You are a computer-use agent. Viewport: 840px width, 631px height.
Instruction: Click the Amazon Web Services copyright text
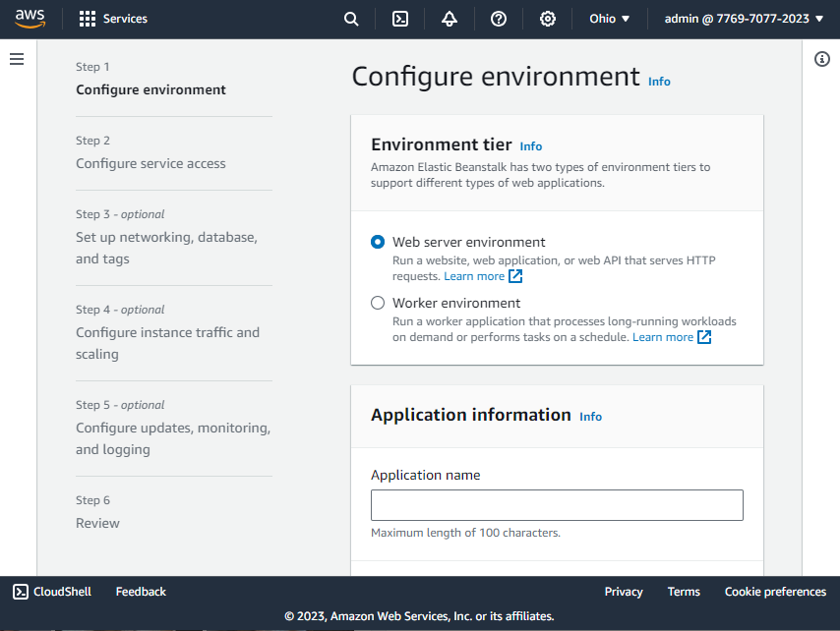click(x=419, y=616)
